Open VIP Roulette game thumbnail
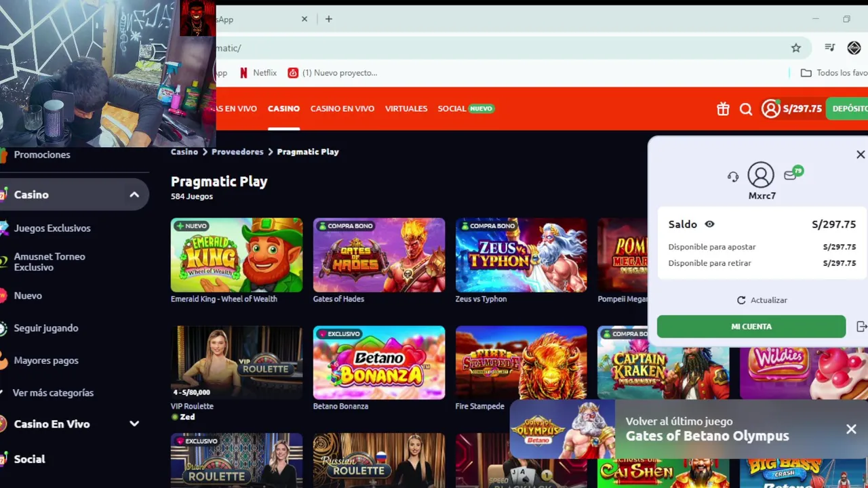The width and height of the screenshot is (868, 488). (x=237, y=363)
